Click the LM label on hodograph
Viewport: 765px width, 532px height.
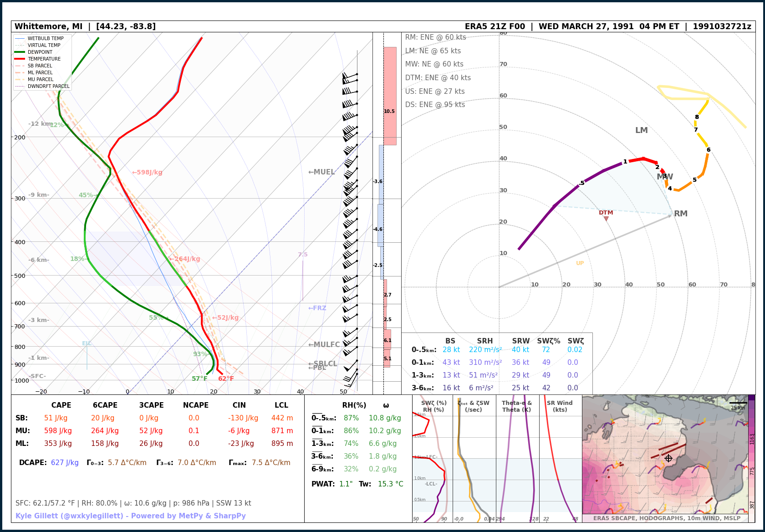(x=641, y=130)
